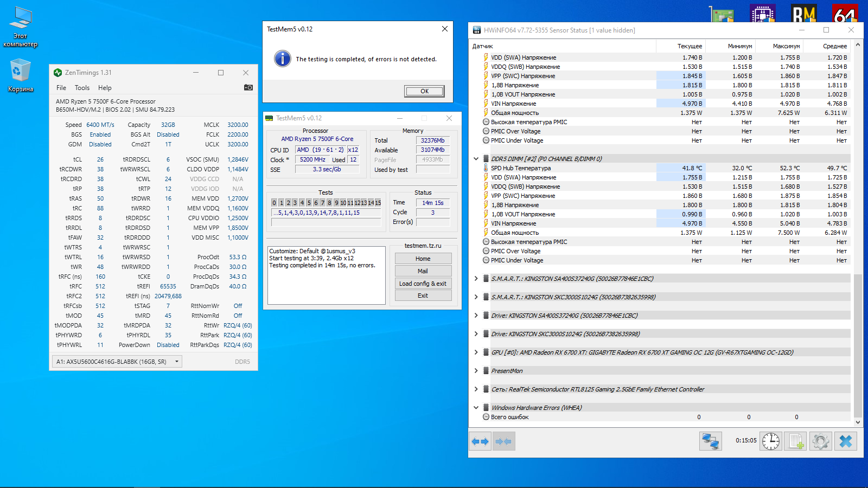Click the HWiNFO scrollbar down arrow

point(858,422)
